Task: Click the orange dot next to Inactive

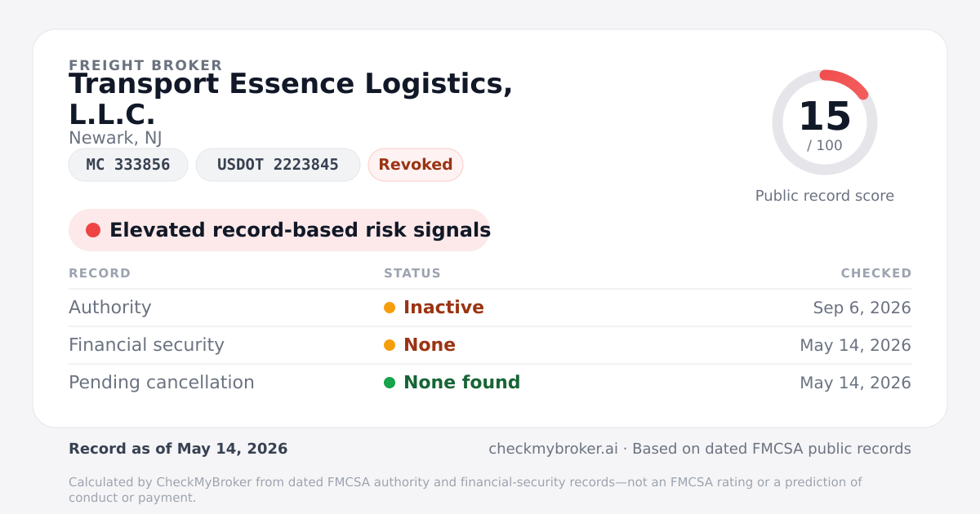Action: [390, 308]
